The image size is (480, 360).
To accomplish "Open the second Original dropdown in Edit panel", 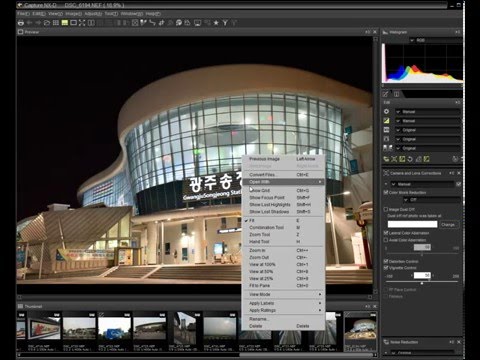I will (428, 139).
